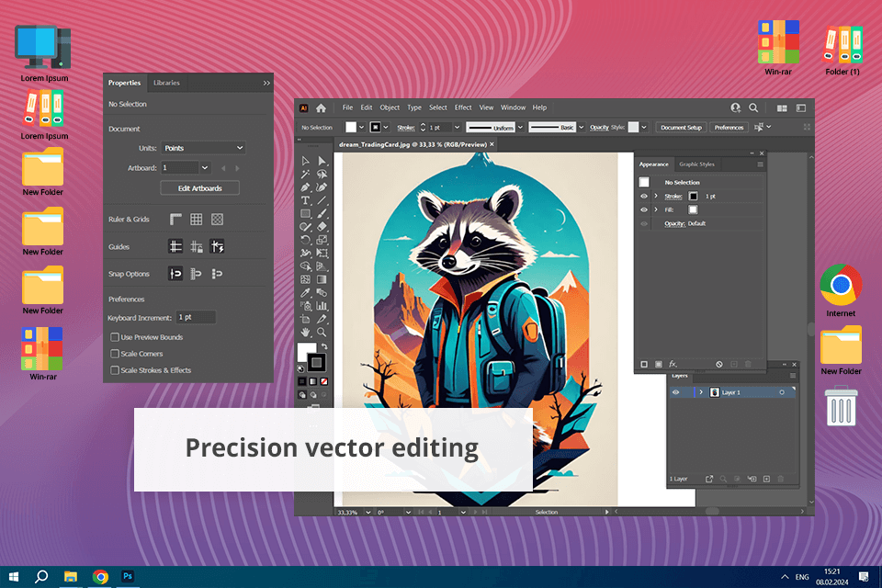Toggle Stroke visibility eye in Appearance
The width and height of the screenshot is (882, 588).
click(x=644, y=197)
